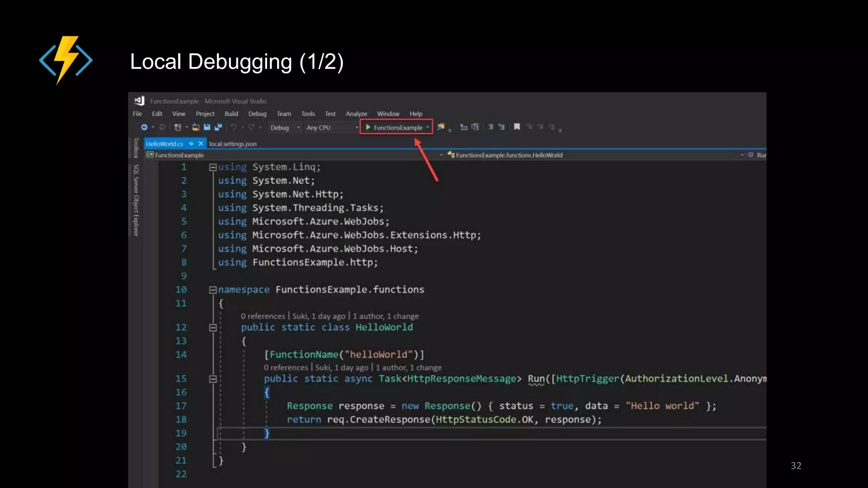The width and height of the screenshot is (868, 488).
Task: Click the decrease indent toolbar icon
Action: [464, 127]
